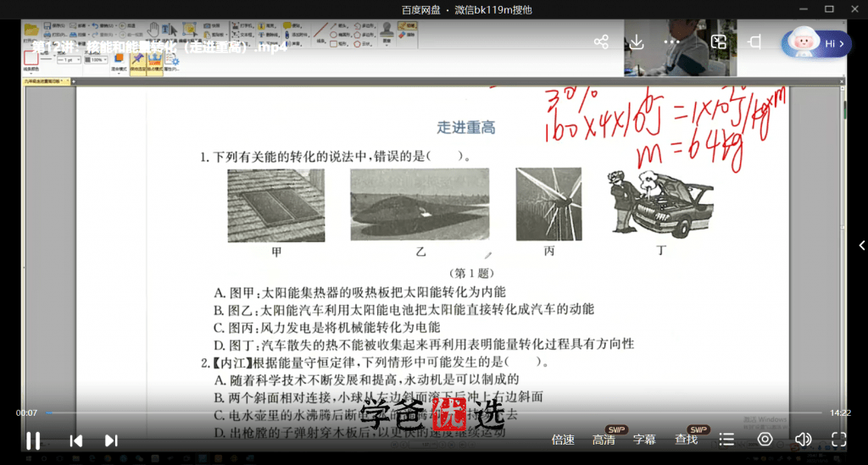
Task: Click the 查找 search button
Action: [687, 440]
